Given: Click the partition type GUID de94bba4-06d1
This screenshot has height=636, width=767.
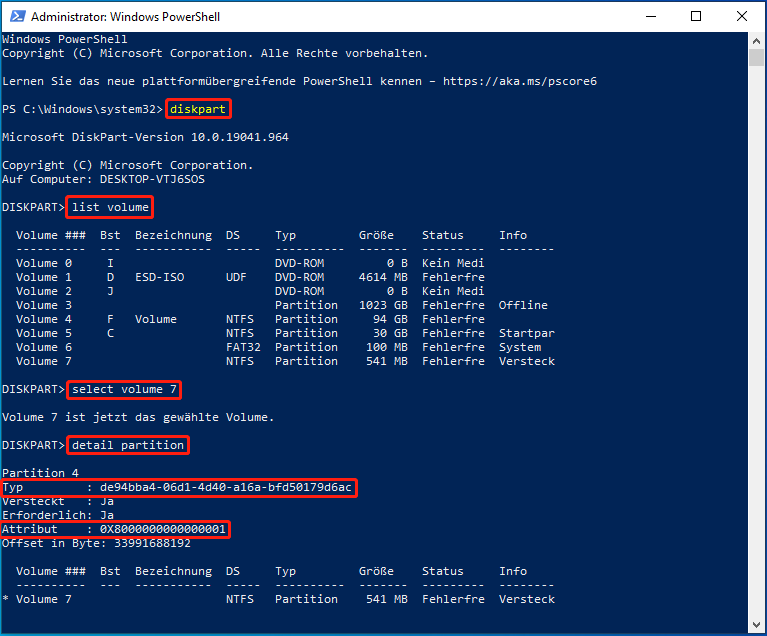Looking at the screenshot, I should [x=226, y=487].
